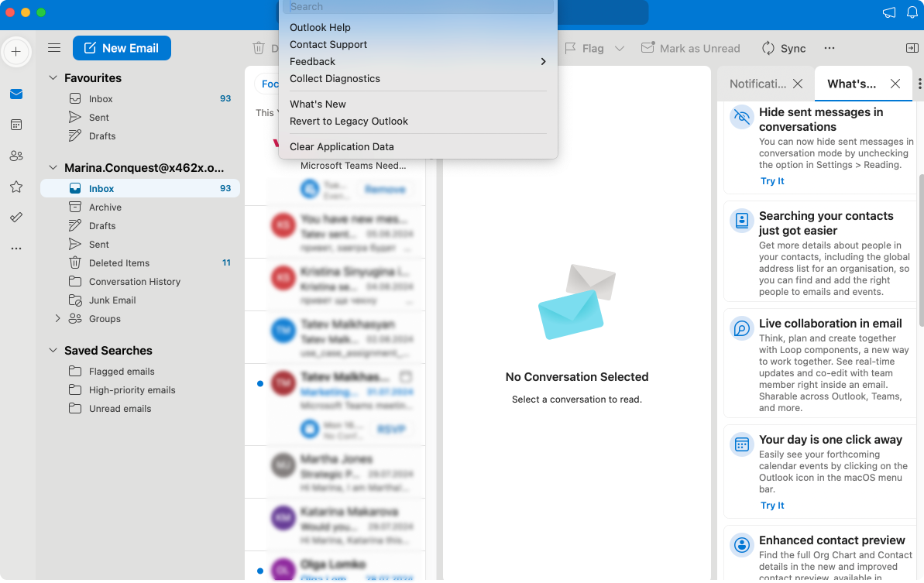Click the New Email button
Image resolution: width=924 pixels, height=583 pixels.
pyautogui.click(x=122, y=48)
